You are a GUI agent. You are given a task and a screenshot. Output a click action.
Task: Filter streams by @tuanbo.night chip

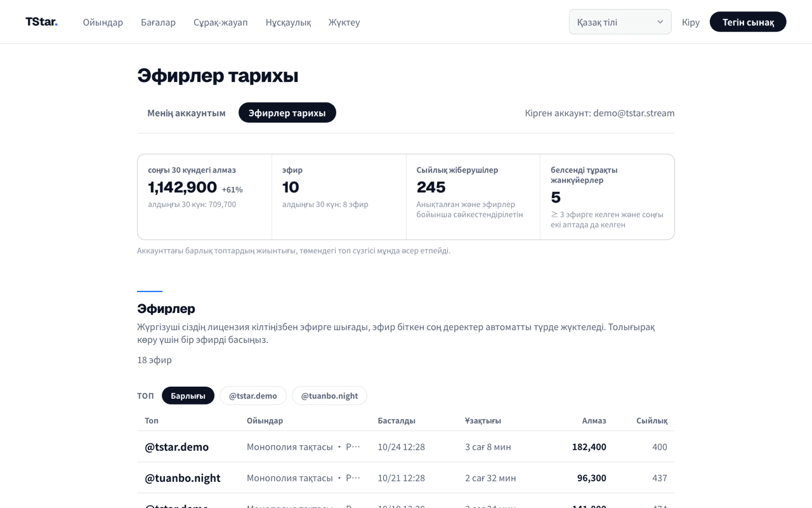(x=329, y=396)
